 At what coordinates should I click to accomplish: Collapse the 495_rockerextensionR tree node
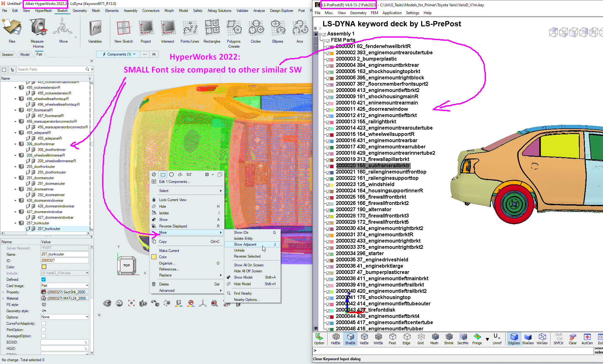15,88
